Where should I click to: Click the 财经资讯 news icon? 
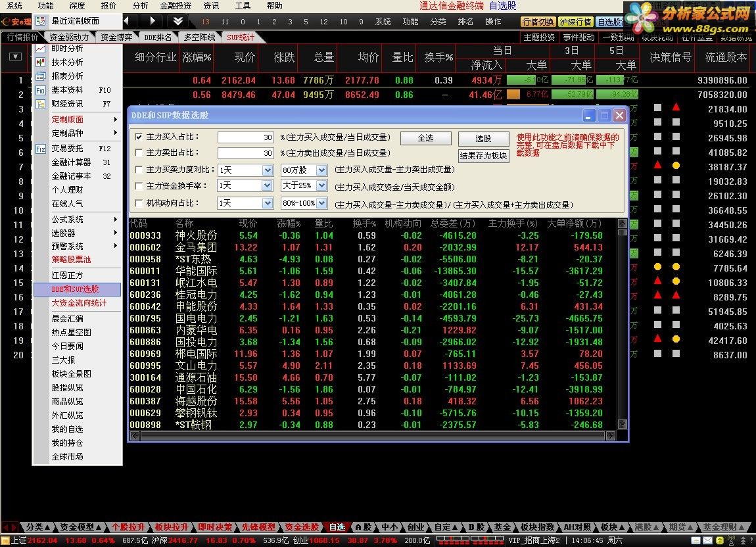tap(41, 104)
